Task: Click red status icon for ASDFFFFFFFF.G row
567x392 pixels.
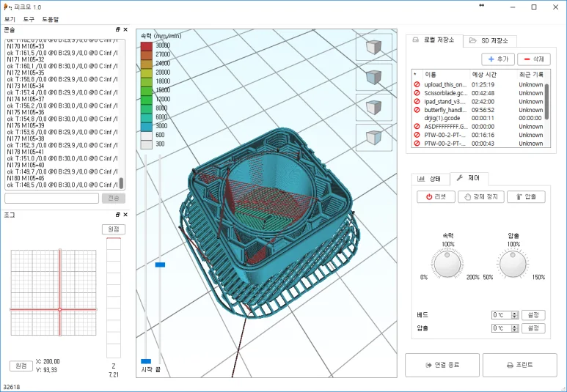Action: click(417, 127)
